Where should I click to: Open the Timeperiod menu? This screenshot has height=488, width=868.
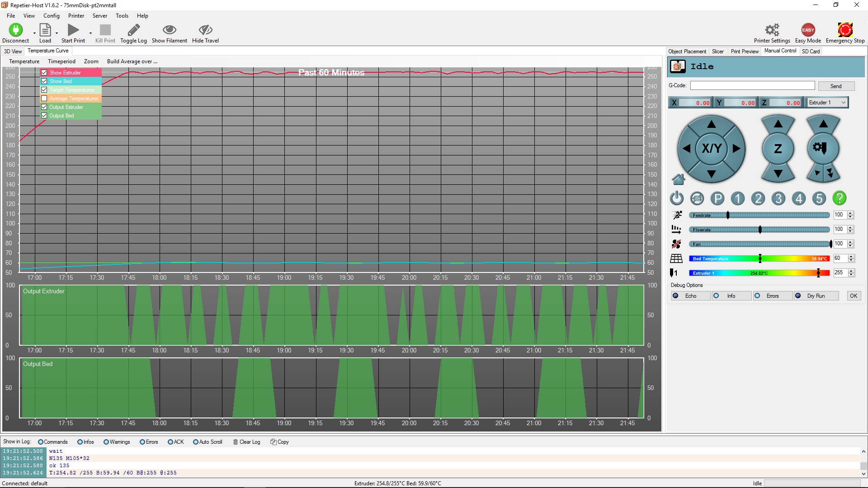pos(61,61)
